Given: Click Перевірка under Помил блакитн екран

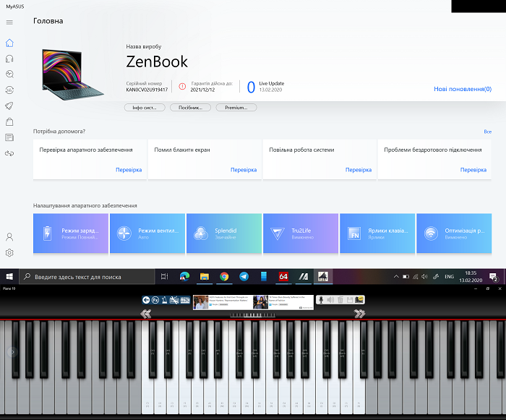Looking at the screenshot, I should [243, 170].
